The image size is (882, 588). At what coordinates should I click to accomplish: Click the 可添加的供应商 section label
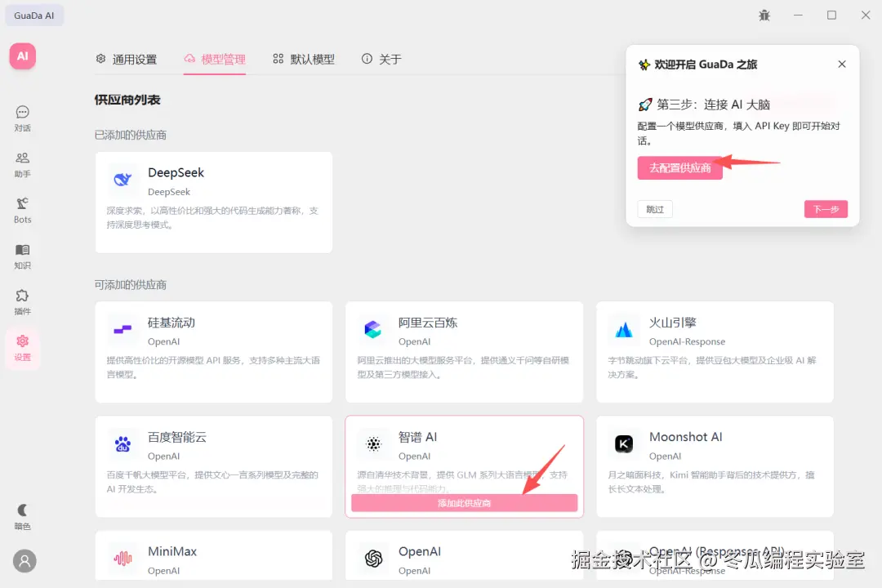coord(131,285)
